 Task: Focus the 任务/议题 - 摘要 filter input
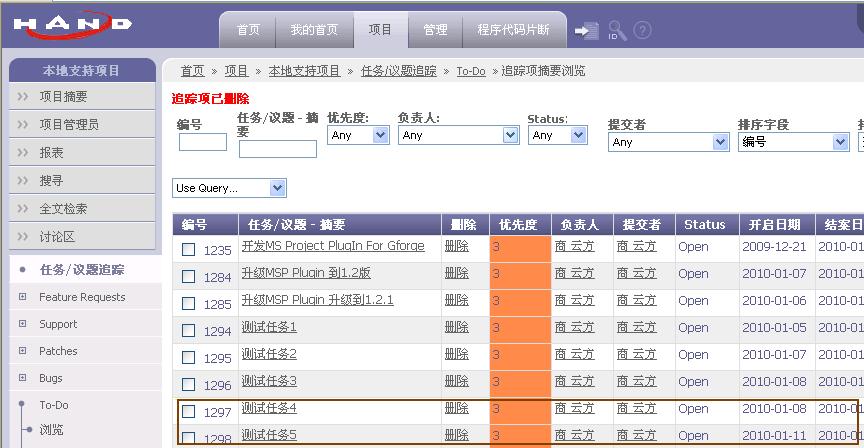tap(278, 149)
